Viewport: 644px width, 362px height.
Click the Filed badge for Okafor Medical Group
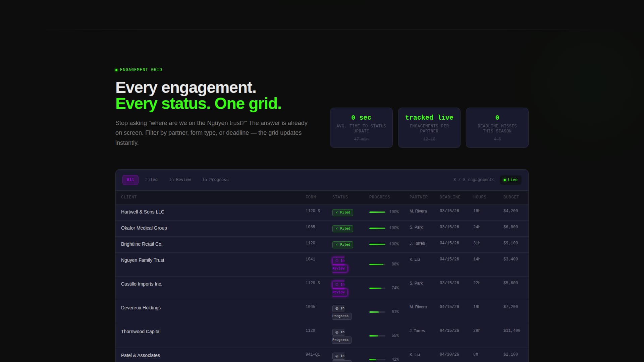(x=343, y=229)
